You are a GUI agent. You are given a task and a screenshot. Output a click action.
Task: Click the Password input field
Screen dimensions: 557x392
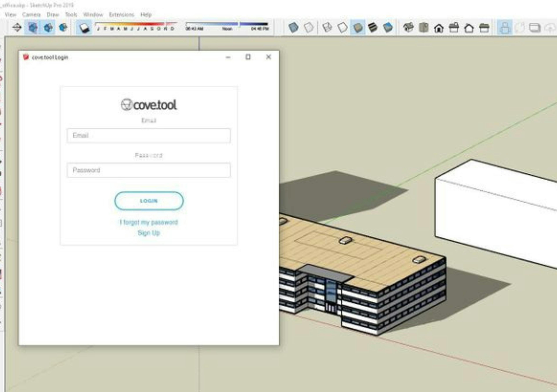[149, 170]
